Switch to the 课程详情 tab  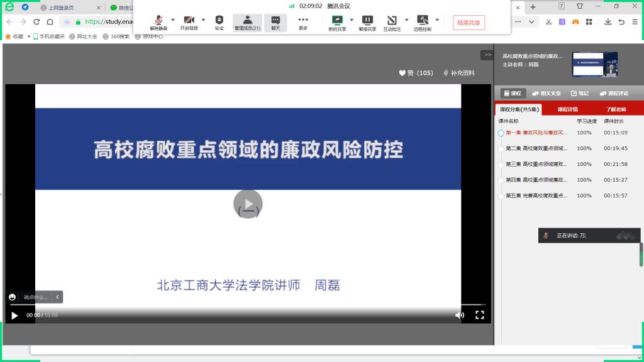[x=567, y=109]
